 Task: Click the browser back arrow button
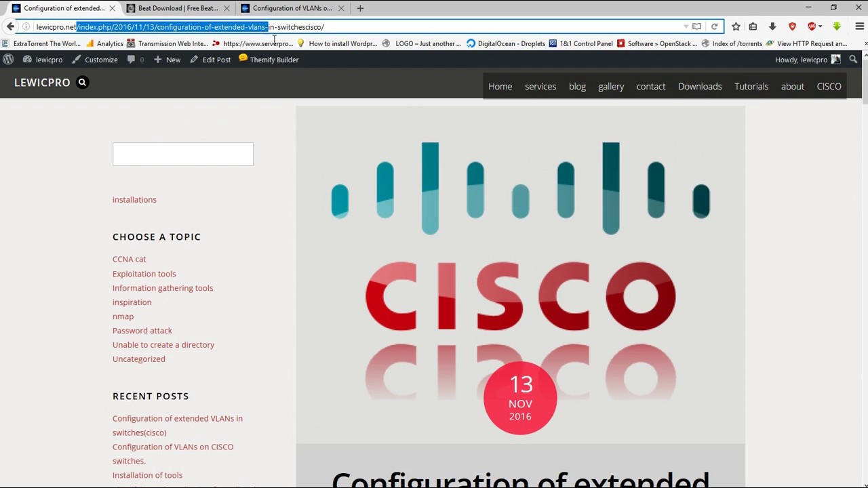(10, 26)
